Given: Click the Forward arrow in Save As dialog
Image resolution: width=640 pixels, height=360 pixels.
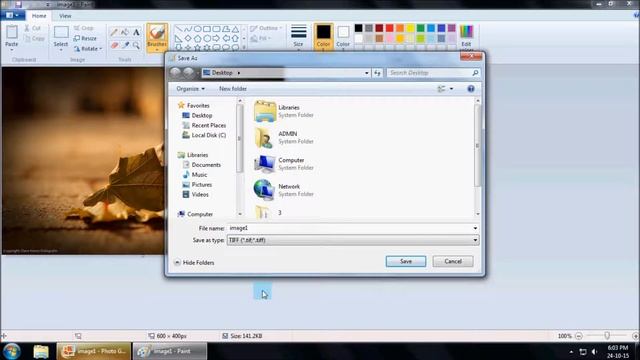Looking at the screenshot, I should click(188, 73).
